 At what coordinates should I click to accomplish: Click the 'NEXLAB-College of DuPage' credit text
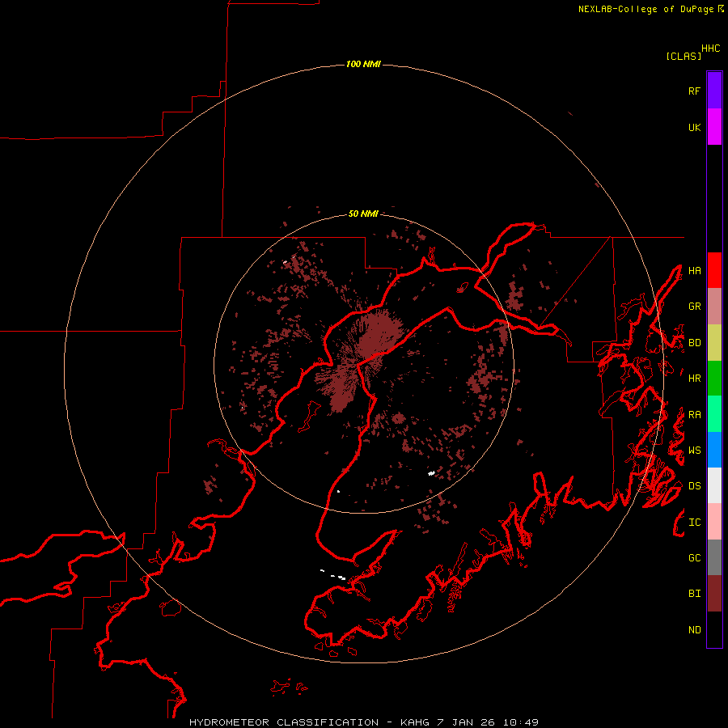pos(645,9)
